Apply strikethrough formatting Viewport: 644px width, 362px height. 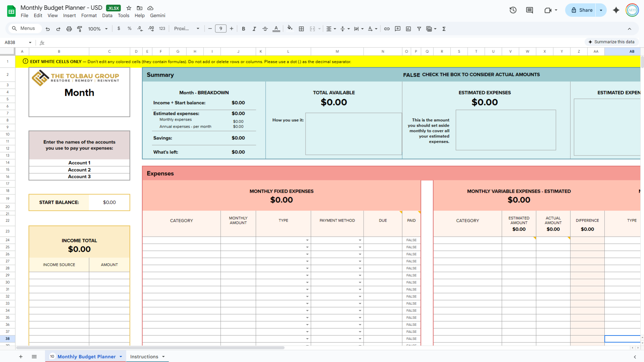click(x=265, y=29)
